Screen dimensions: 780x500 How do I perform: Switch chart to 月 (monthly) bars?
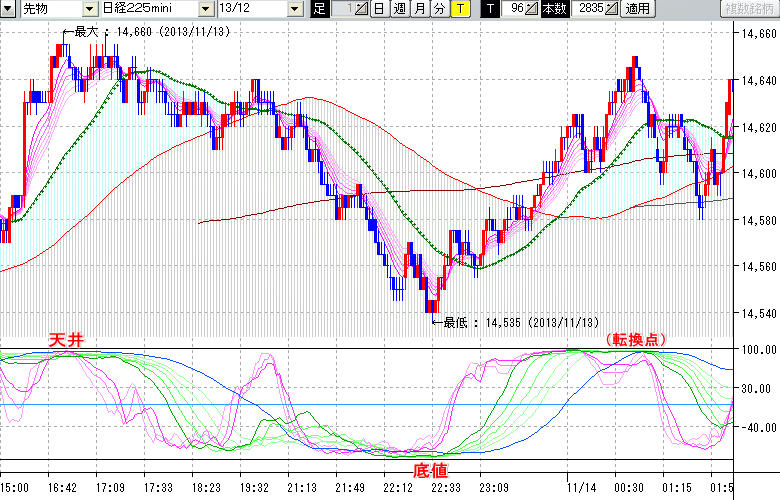coord(419,9)
